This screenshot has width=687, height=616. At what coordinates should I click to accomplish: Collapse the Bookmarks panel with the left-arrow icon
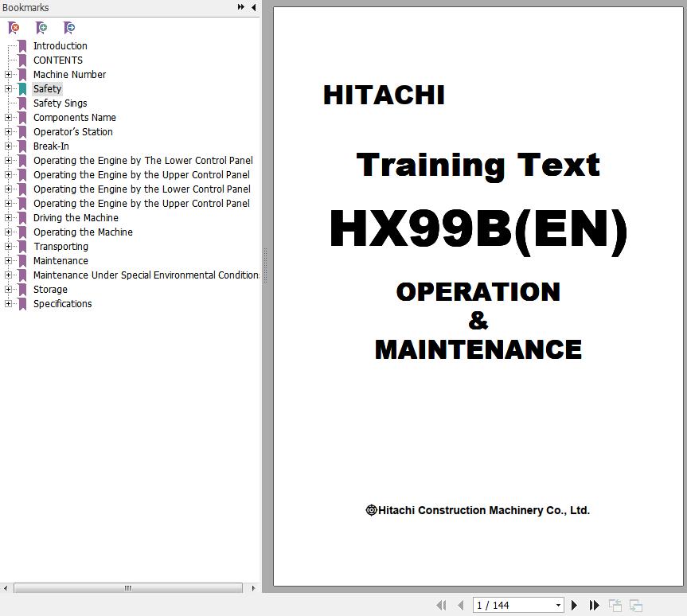253,7
